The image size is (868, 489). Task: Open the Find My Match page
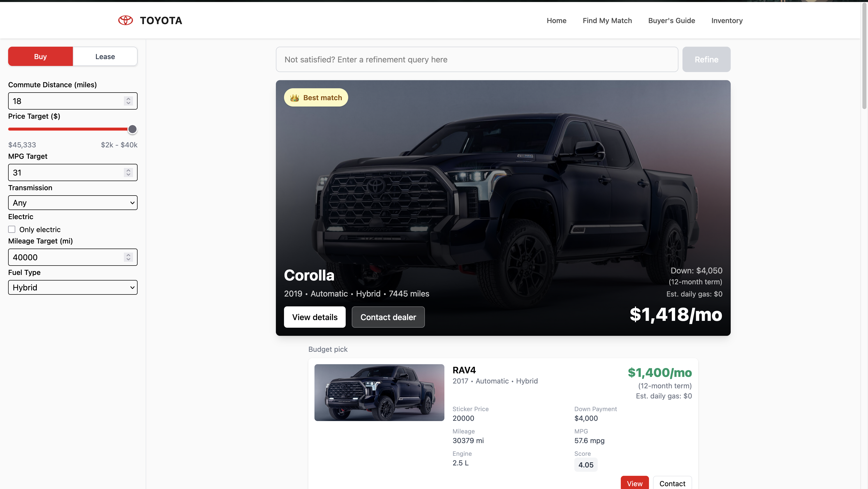point(607,21)
